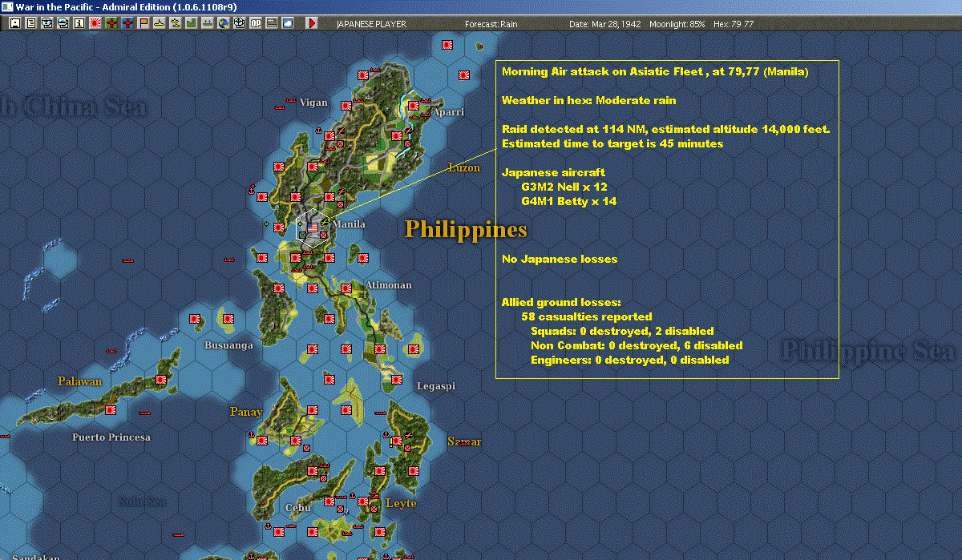
Task: Click the Cebu label on map
Action: tap(297, 508)
